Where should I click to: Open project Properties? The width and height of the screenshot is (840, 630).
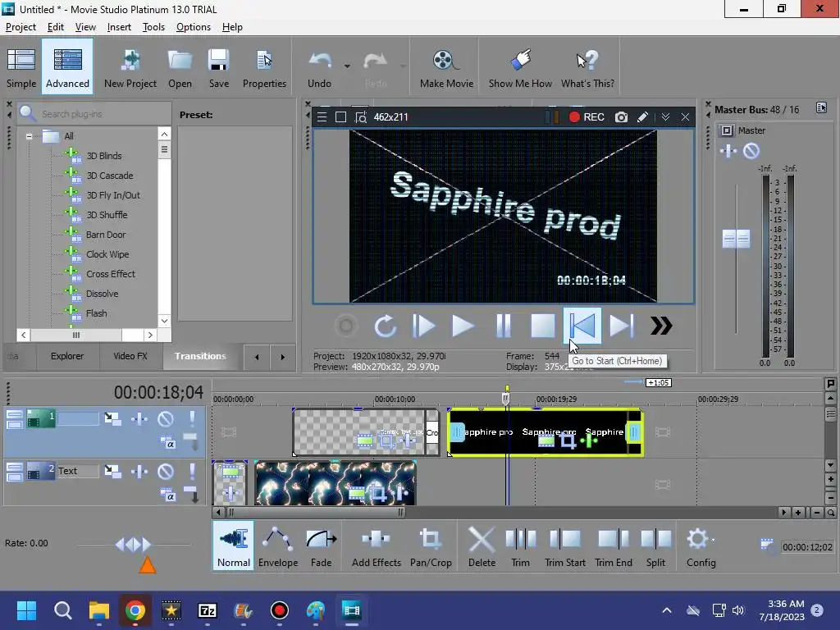[264, 67]
